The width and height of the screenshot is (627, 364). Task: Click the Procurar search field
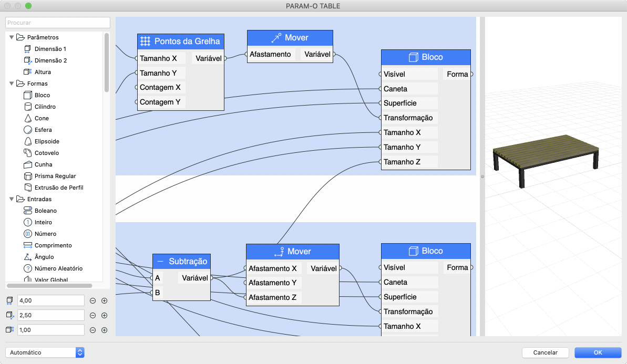pos(57,23)
